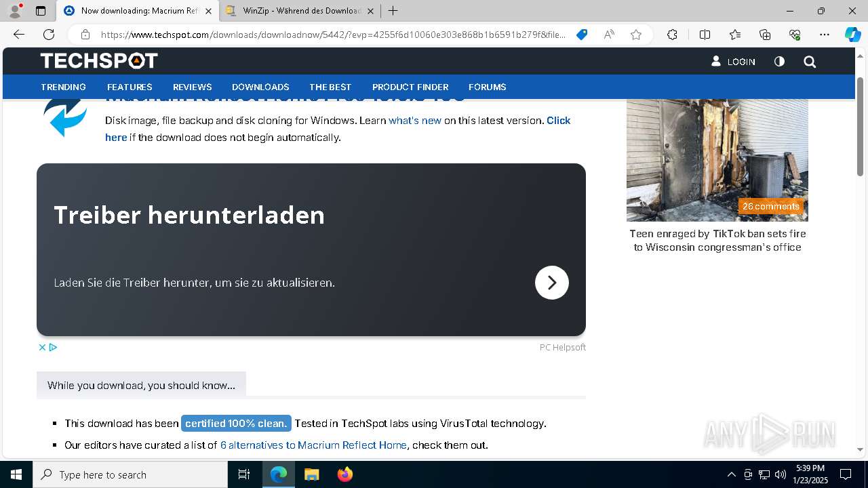Viewport: 868px width, 488px height.
Task: Open the Trending menu
Action: pos(63,87)
